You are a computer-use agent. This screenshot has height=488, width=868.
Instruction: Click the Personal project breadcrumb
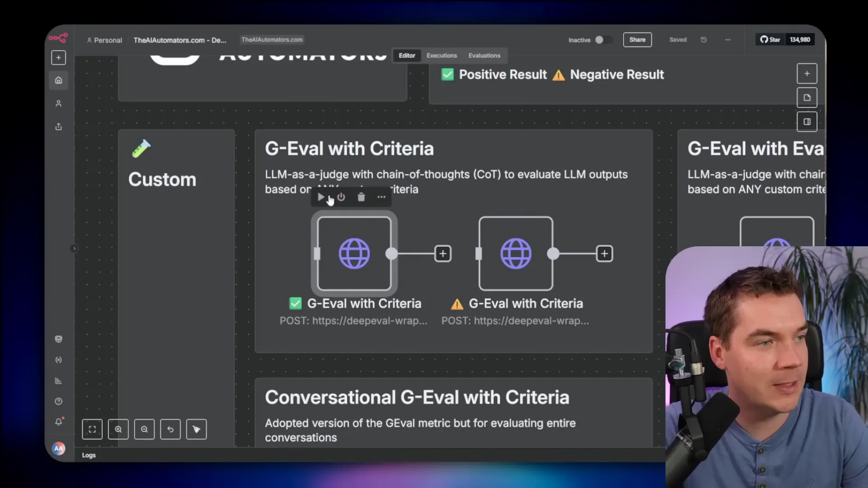coord(104,40)
